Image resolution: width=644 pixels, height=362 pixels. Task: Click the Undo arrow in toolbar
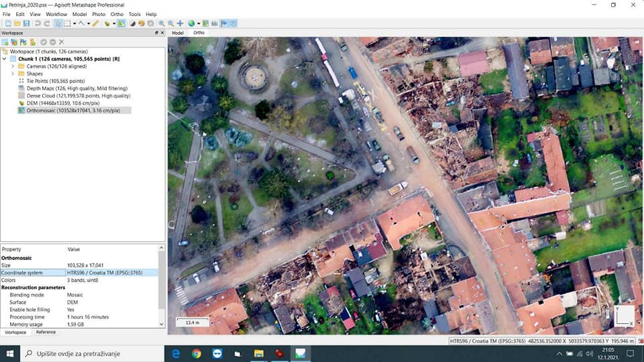coord(38,23)
